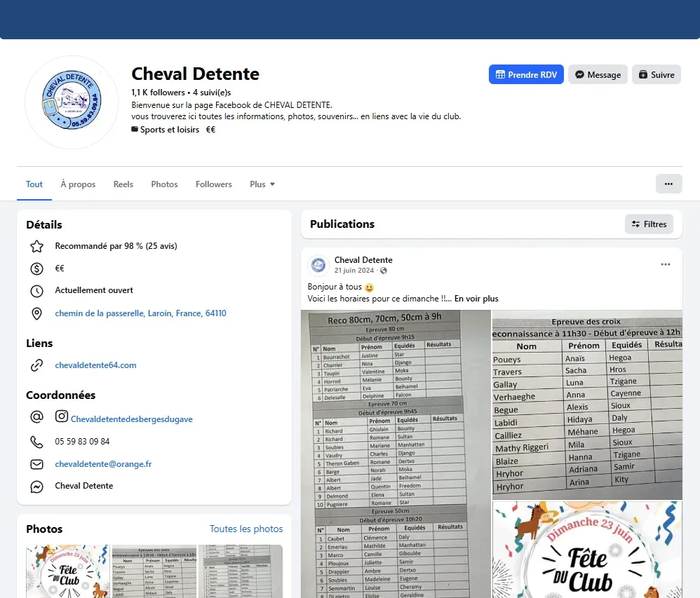Open Epreuve des croix thumbnail in Photos

click(x=154, y=571)
